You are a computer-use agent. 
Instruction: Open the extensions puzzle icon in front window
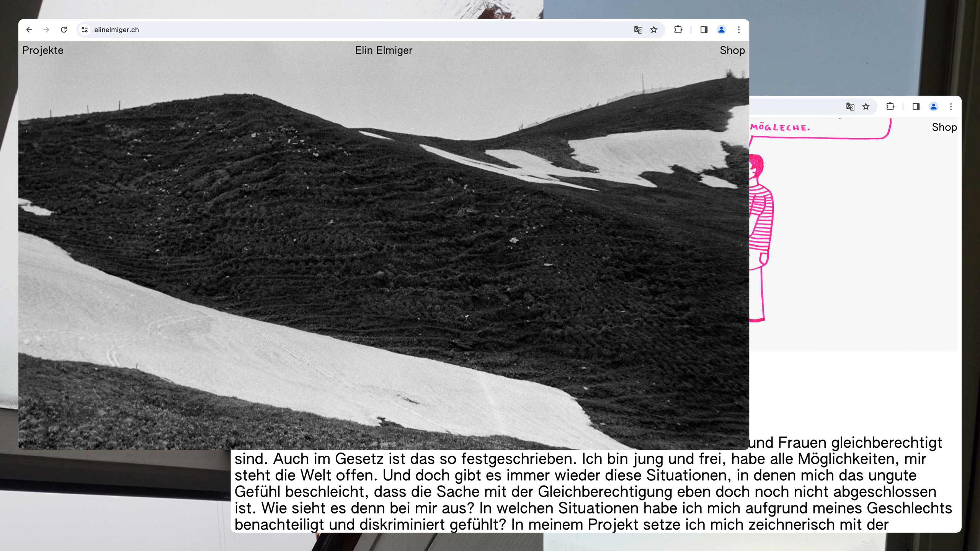678,29
